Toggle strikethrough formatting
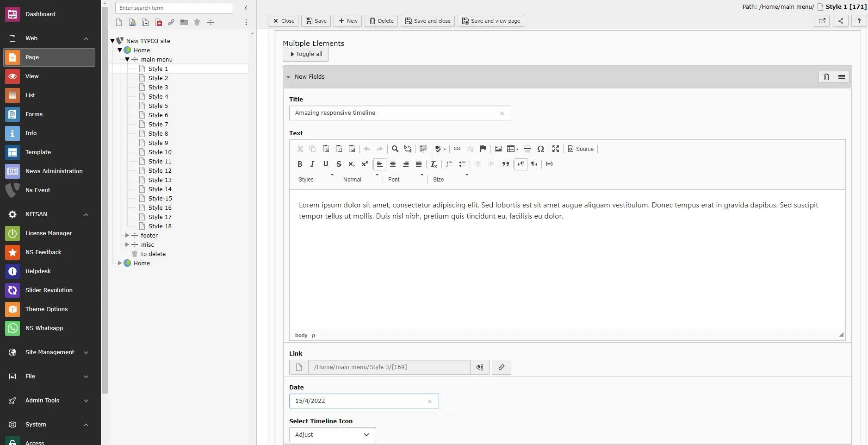868x445 pixels. 339,164
